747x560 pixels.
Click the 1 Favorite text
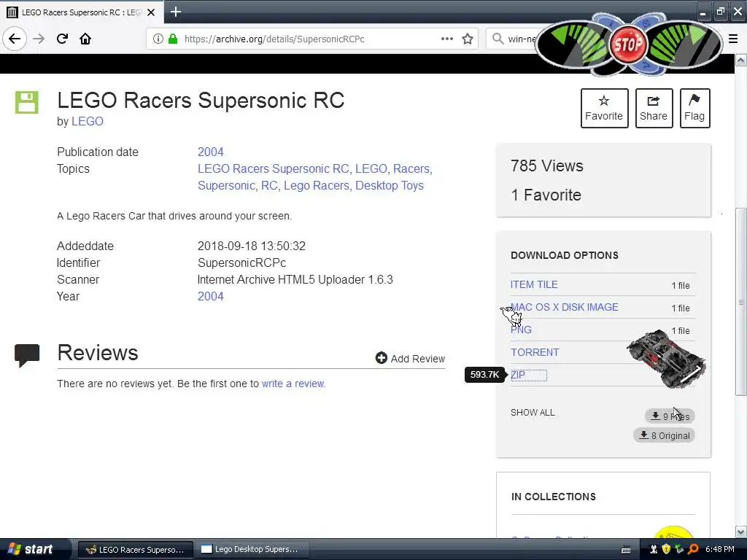pos(546,195)
